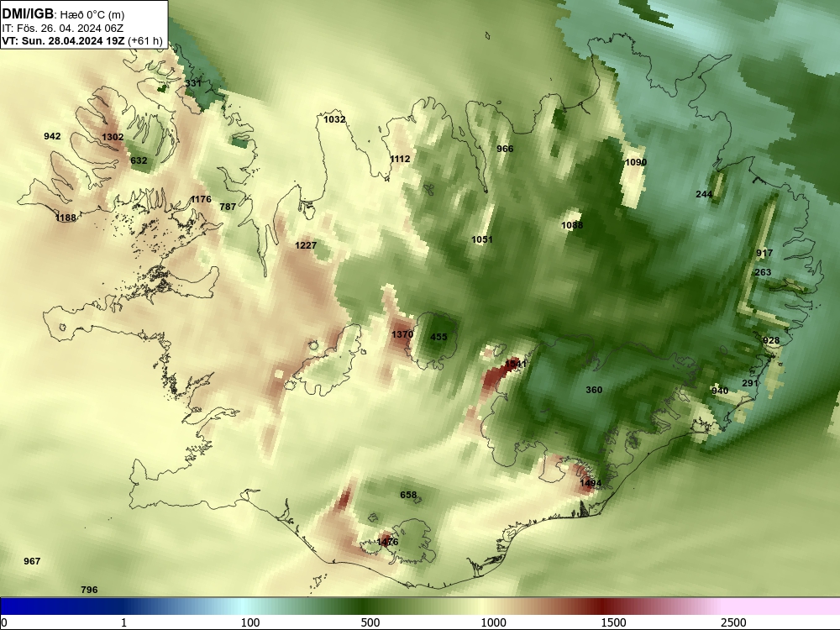Click the VT valid time line

tap(82, 41)
